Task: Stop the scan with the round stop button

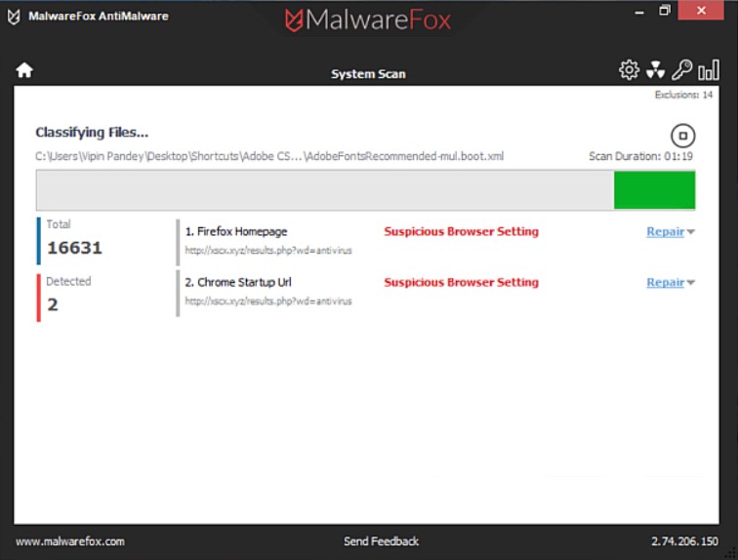Action: 682,136
